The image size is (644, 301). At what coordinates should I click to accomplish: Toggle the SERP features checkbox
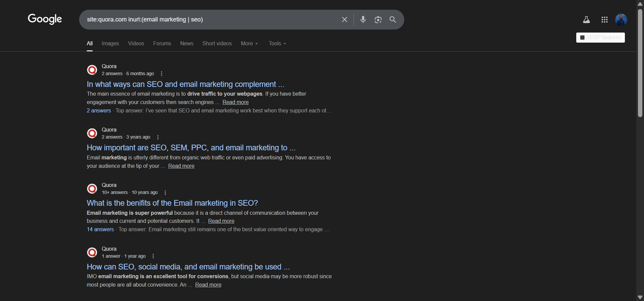[x=582, y=38]
